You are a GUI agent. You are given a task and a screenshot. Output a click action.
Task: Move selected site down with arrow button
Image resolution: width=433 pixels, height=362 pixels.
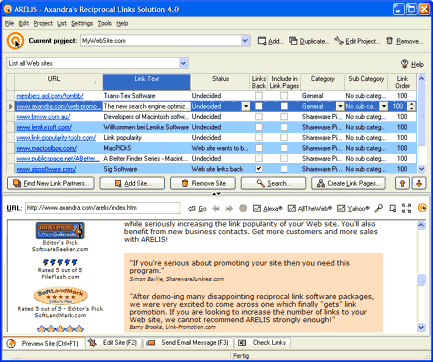pos(419,183)
